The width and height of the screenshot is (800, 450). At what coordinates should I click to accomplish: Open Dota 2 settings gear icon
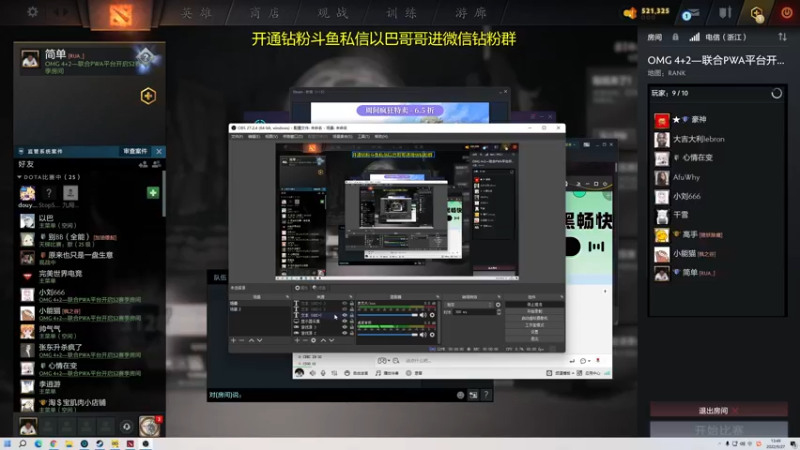coord(32,11)
